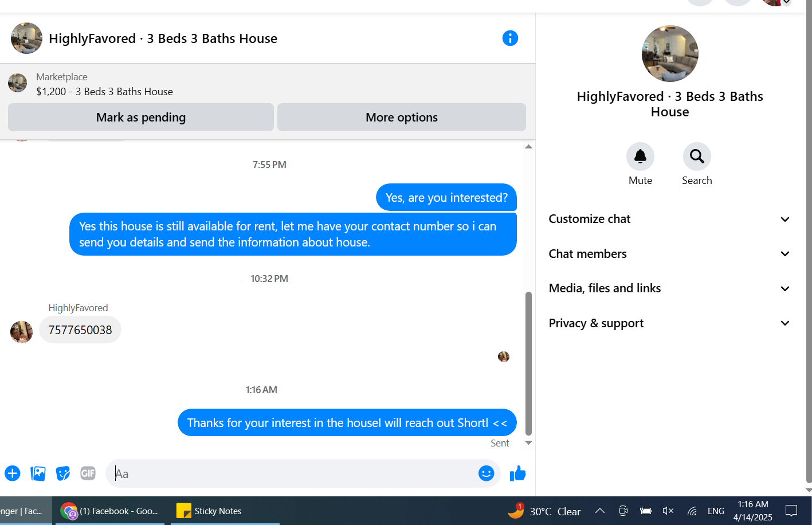Viewport: 812px width, 525px height.
Task: Mute the conversation with the bell icon
Action: pyautogui.click(x=640, y=156)
